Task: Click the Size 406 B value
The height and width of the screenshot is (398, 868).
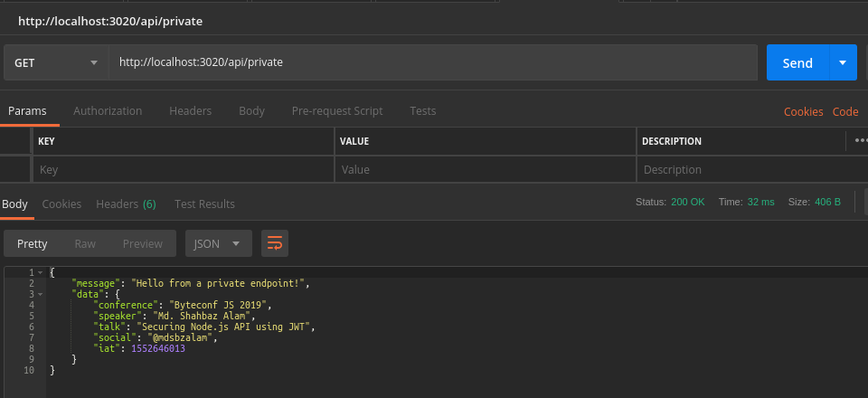Action: 827,202
